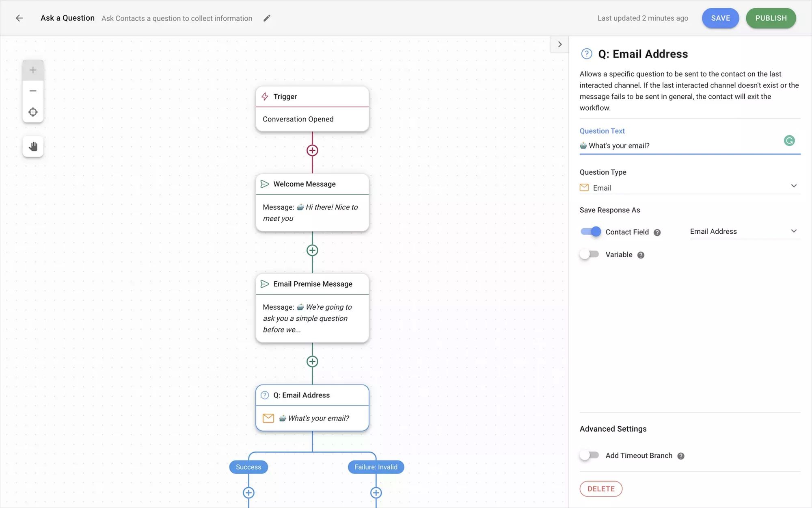Screen dimensions: 812x508
Task: Click the PUBLISH menu item
Action: pyautogui.click(x=771, y=18)
